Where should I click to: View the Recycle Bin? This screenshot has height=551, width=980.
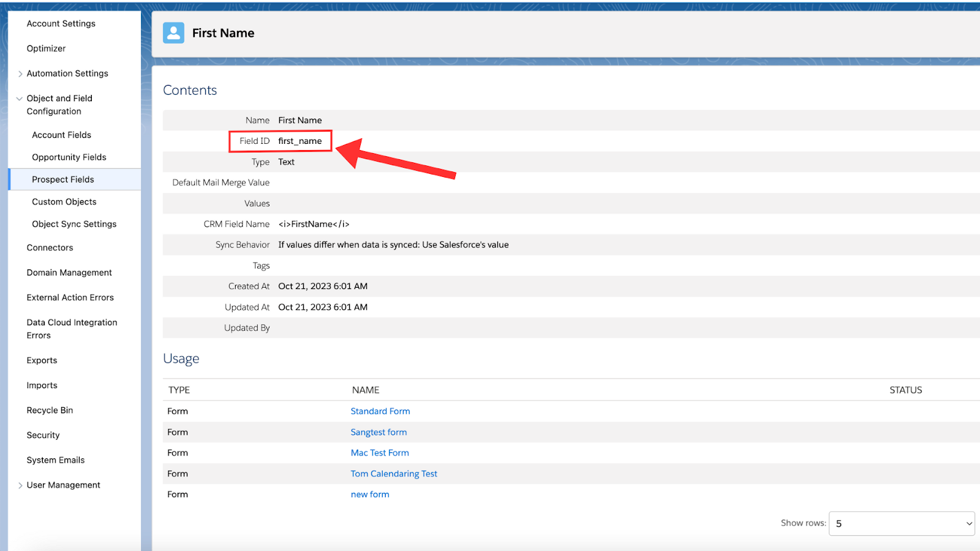coord(49,410)
